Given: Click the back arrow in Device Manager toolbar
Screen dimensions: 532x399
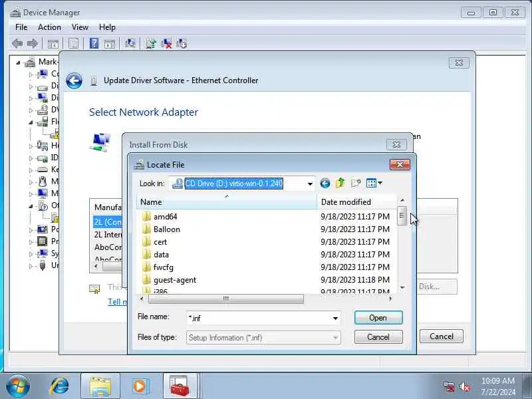Looking at the screenshot, I should tap(17, 43).
